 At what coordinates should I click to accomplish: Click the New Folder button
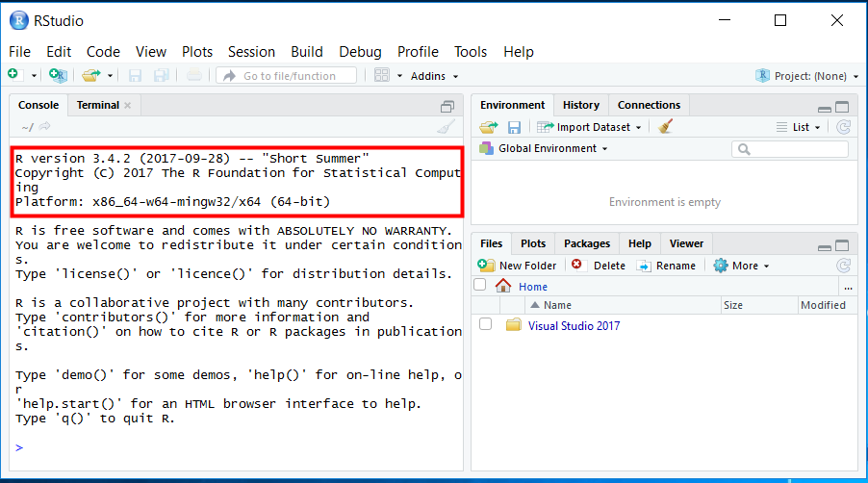pyautogui.click(x=517, y=266)
